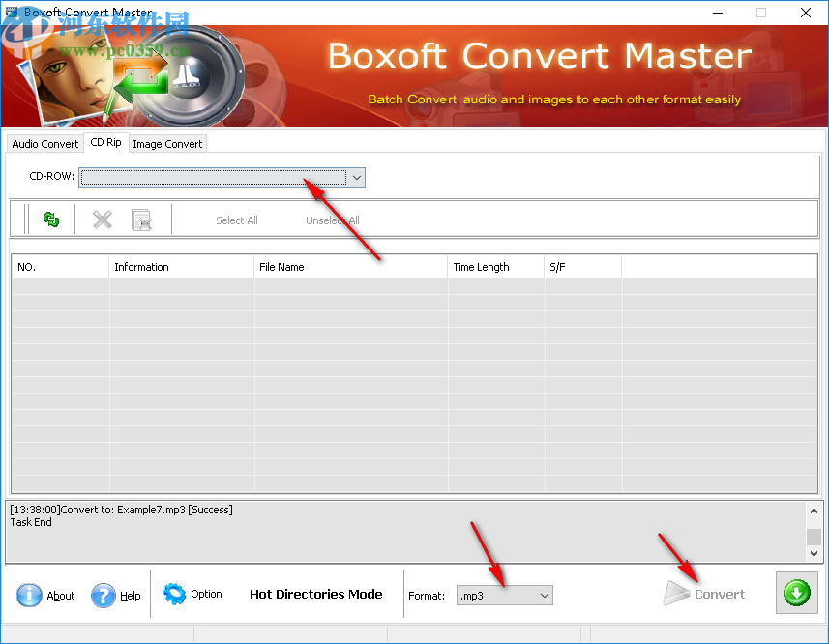Click the log scrollbar down arrow
This screenshot has width=829, height=644.
click(814, 552)
